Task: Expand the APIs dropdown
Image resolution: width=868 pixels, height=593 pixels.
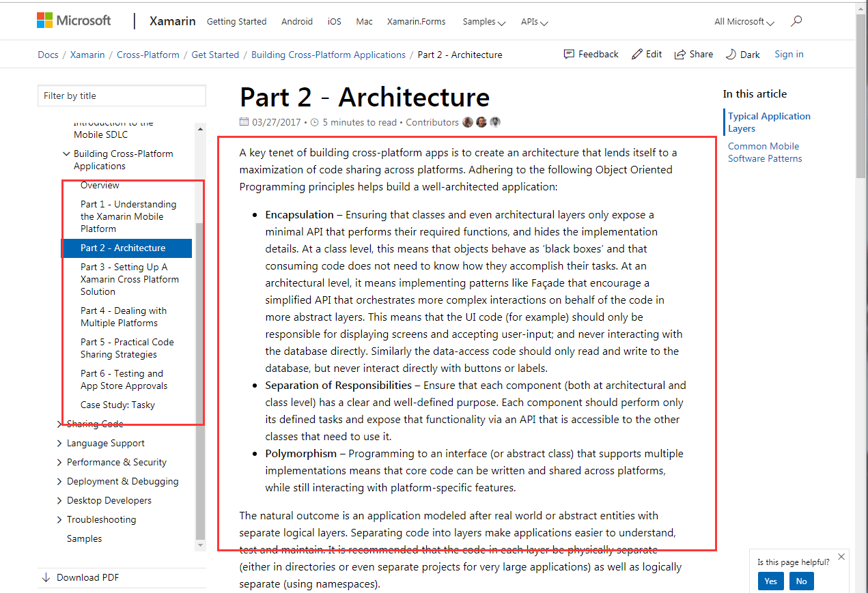Action: tap(534, 21)
